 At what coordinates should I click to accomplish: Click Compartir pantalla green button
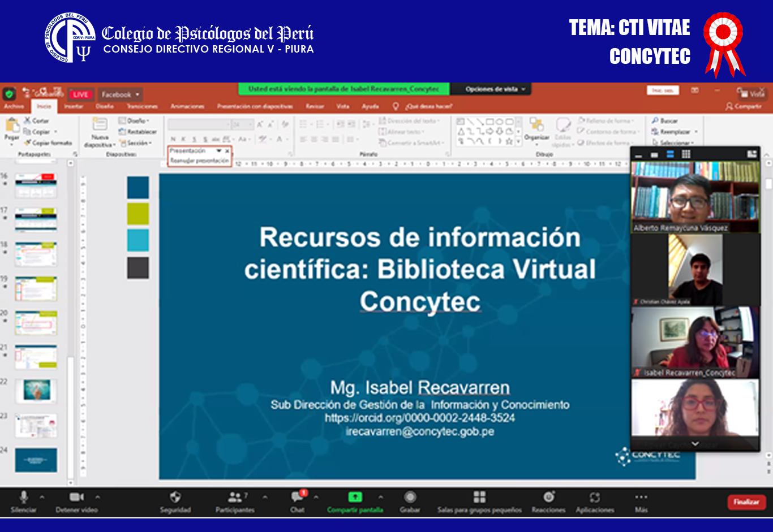pos(355,501)
